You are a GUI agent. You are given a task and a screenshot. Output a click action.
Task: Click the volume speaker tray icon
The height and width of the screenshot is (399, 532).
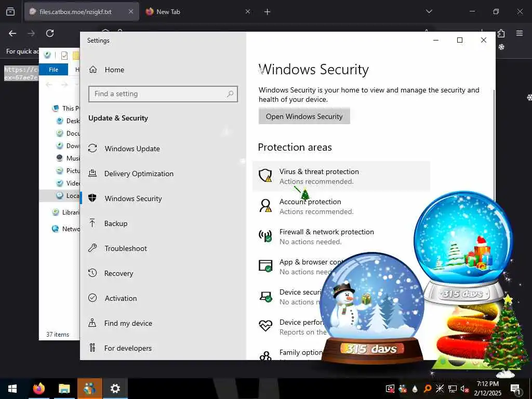[x=464, y=389]
